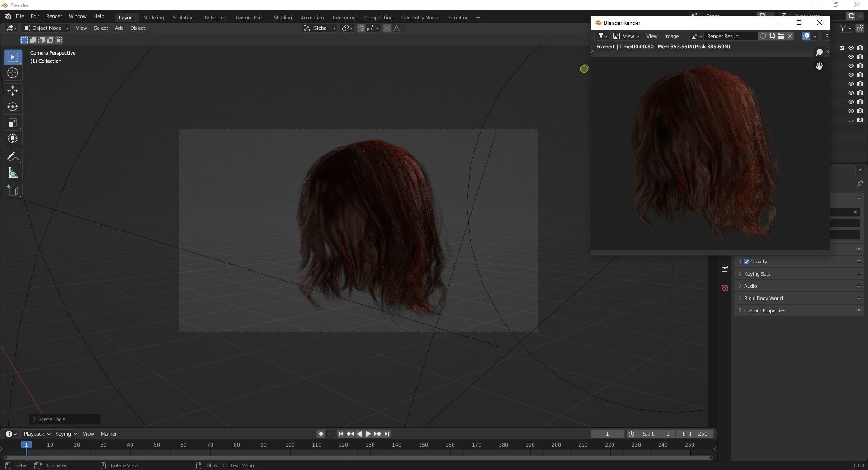868x470 pixels.
Task: Toggle the top camera render icon in outliner
Action: [860, 48]
